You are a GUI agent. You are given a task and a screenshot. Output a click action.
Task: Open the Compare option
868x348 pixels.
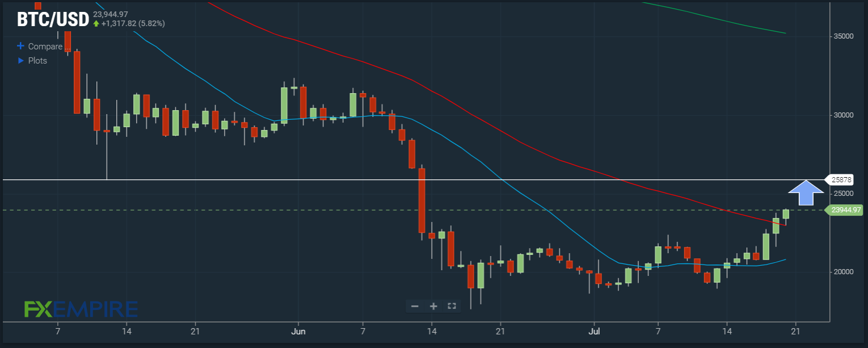pyautogui.click(x=45, y=47)
